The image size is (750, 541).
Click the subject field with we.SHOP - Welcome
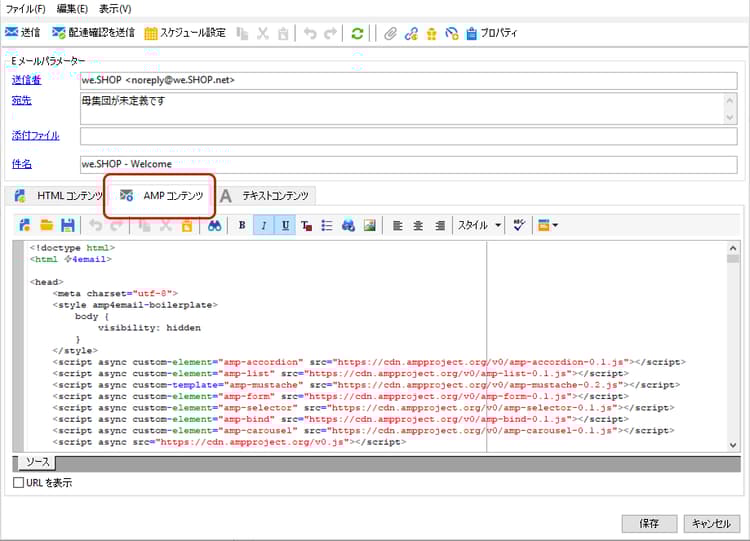[408, 164]
